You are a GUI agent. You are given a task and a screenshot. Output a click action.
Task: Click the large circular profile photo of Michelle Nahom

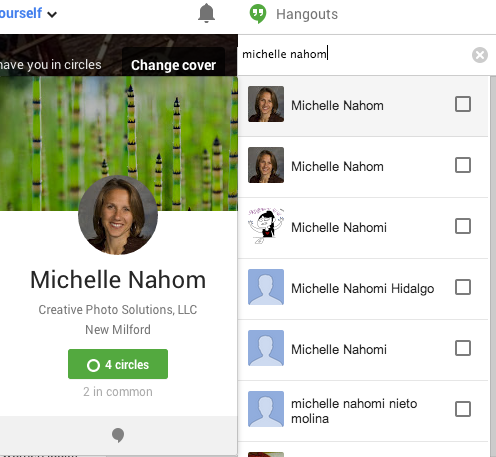118,215
